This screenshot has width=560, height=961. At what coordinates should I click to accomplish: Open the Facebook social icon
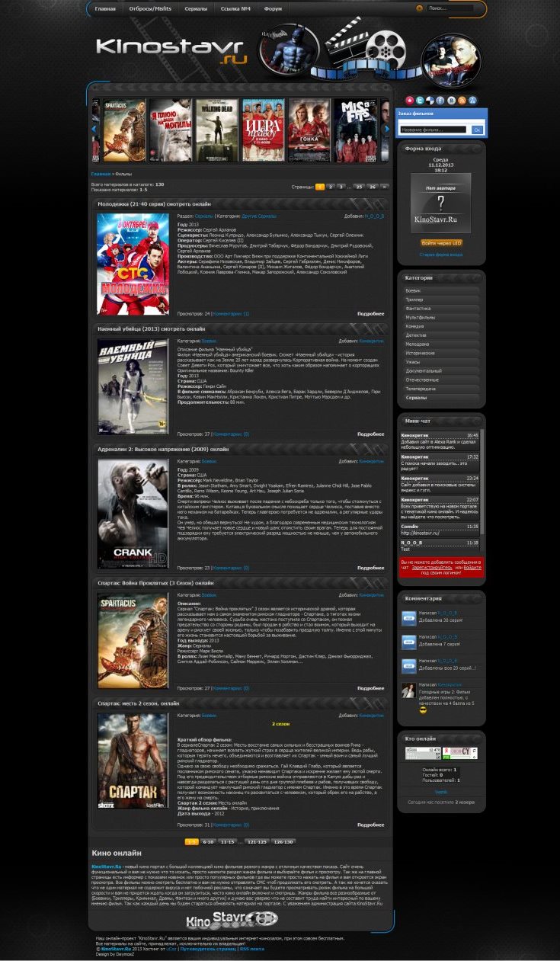pyautogui.click(x=440, y=101)
